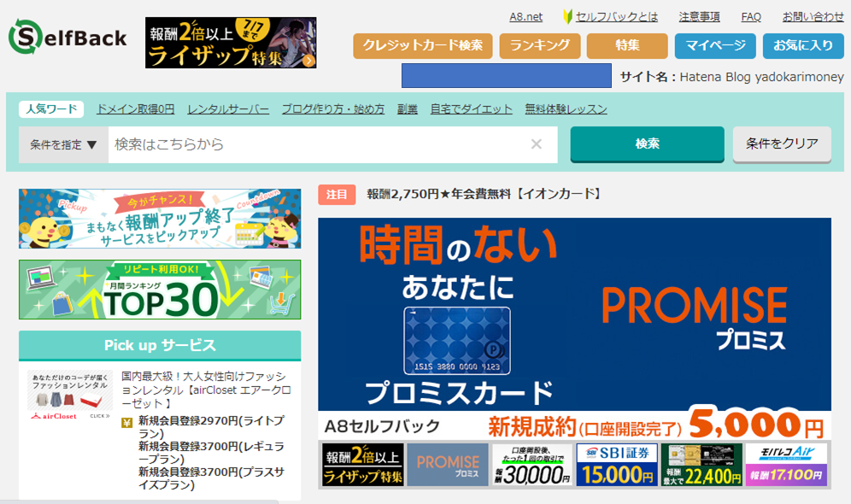Click the 自宅でダイエット keyword
Viewport: 851px width, 504px height.
[471, 109]
